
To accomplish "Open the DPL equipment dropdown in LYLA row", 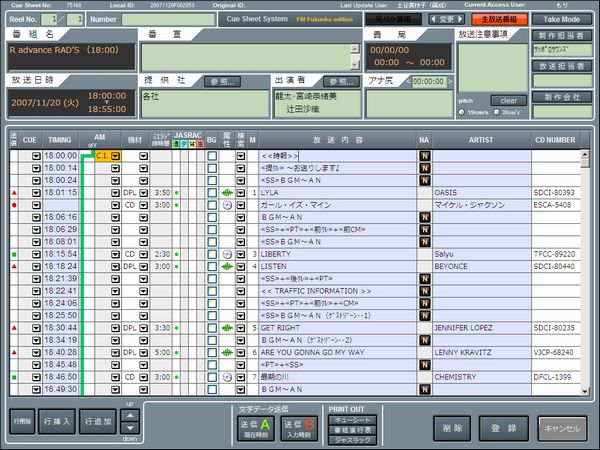I will pos(143,193).
